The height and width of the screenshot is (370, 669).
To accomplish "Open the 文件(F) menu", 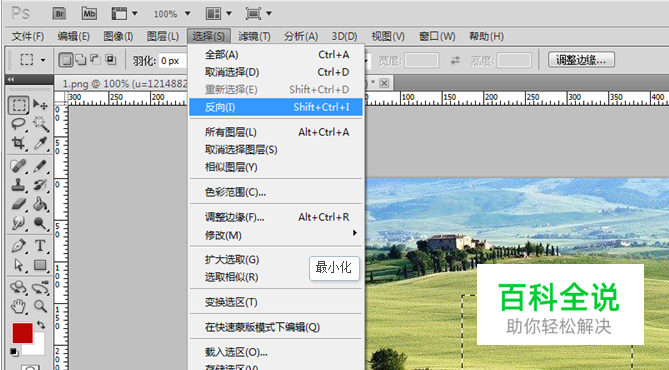I will coord(28,37).
